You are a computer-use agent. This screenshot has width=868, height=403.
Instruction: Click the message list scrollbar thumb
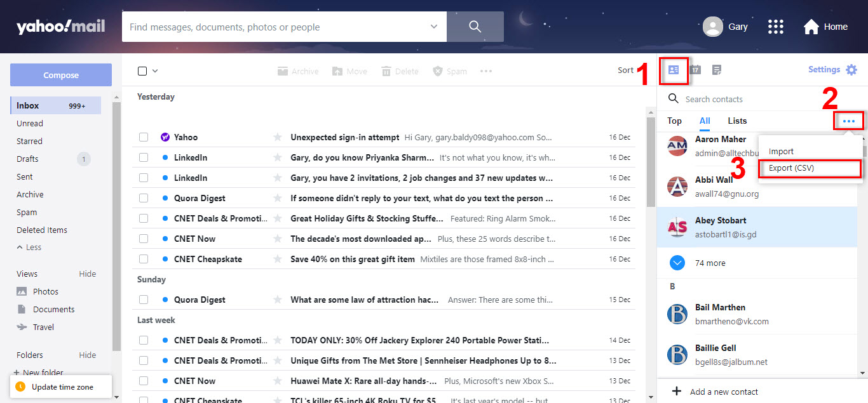(x=651, y=162)
